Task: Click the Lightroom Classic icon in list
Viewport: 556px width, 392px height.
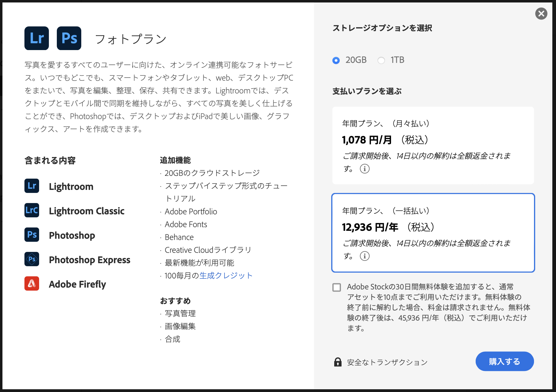Action: pos(32,210)
